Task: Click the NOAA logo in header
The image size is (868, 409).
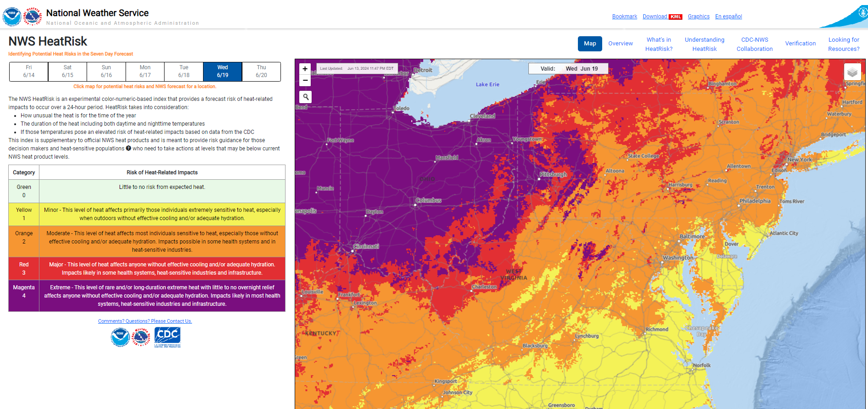Action: 12,17
